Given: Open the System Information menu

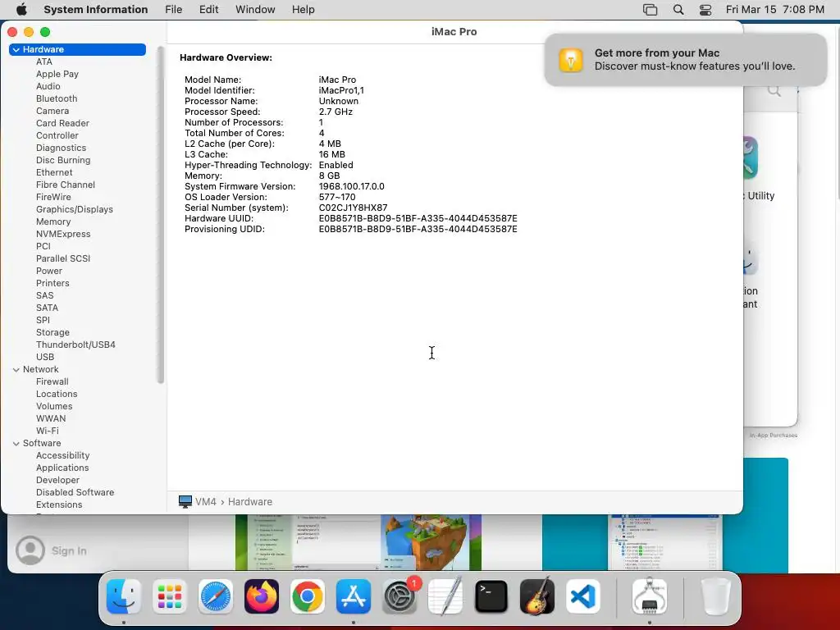Looking at the screenshot, I should 96,10.
